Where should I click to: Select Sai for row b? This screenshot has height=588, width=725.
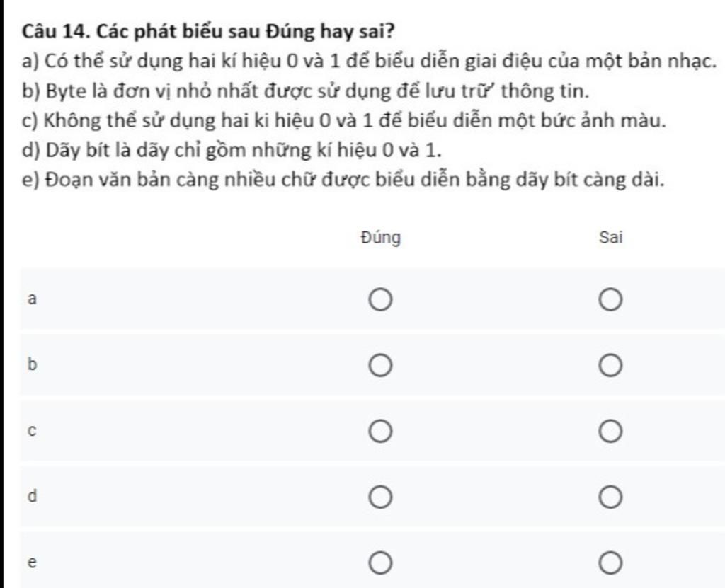(610, 367)
